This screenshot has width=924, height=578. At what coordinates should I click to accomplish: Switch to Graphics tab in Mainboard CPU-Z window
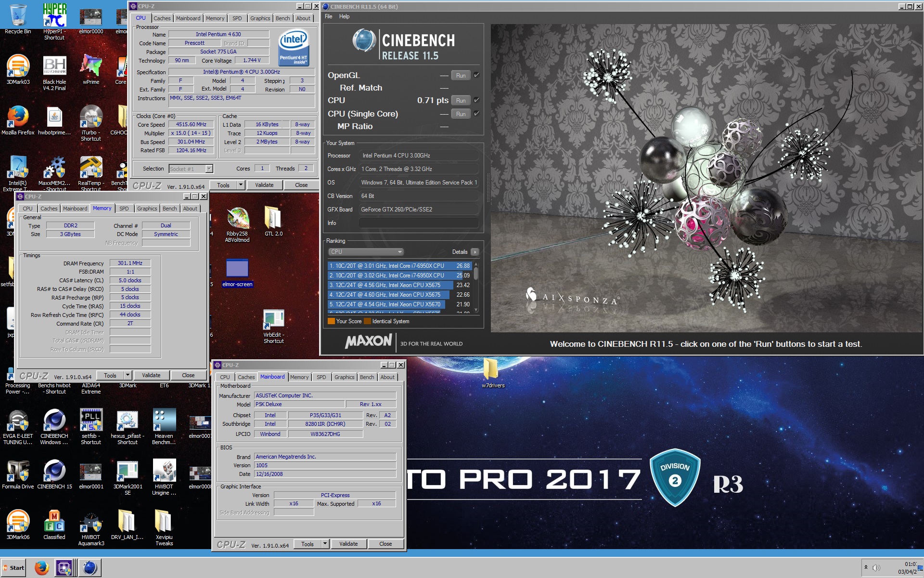(344, 377)
